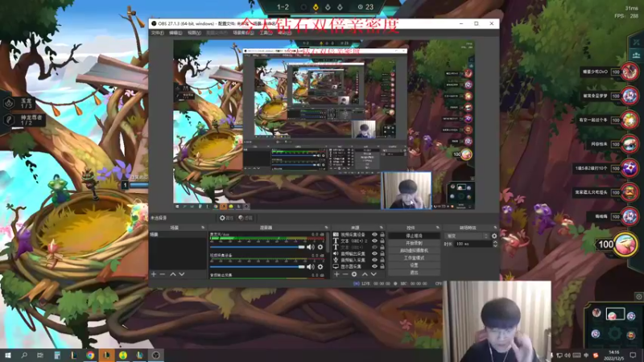
Task: Click the 100 ms transition duration field
Action: tap(473, 244)
